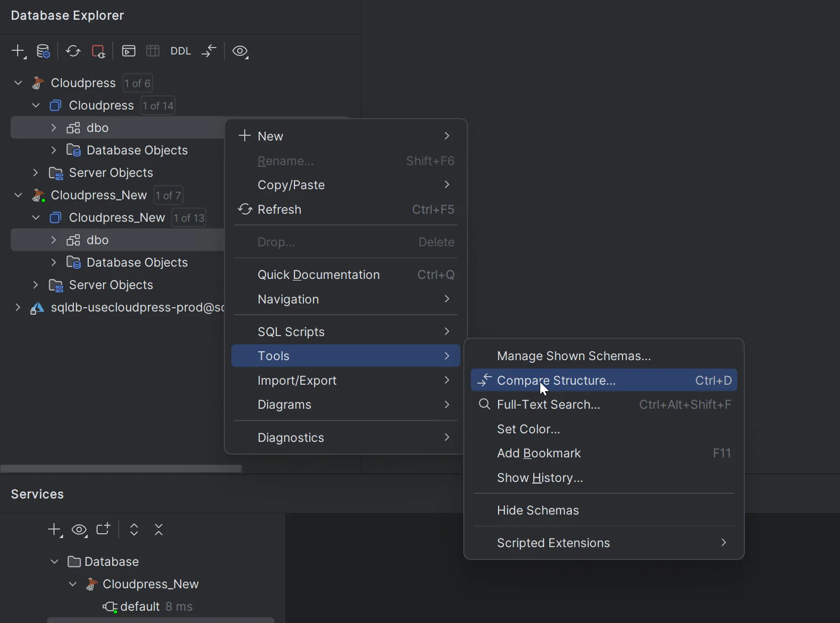Click Server Objects folder icon under Cloudpress

click(56, 173)
